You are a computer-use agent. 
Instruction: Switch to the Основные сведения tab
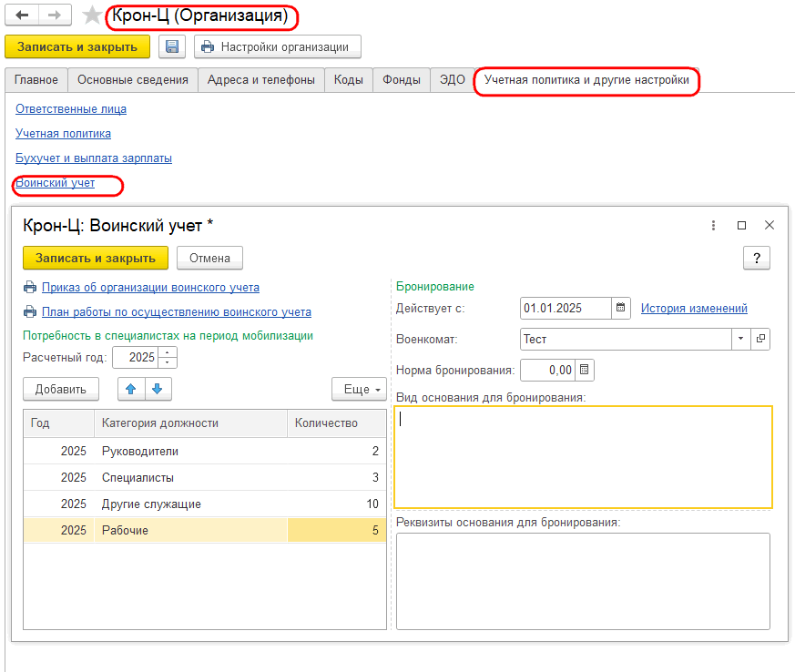(133, 80)
